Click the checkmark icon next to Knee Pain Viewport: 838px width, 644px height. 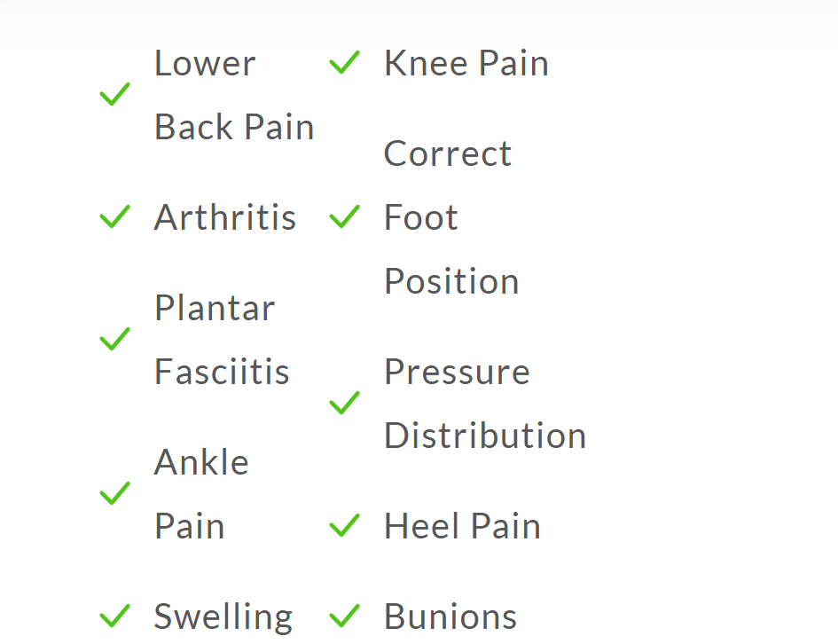344,63
